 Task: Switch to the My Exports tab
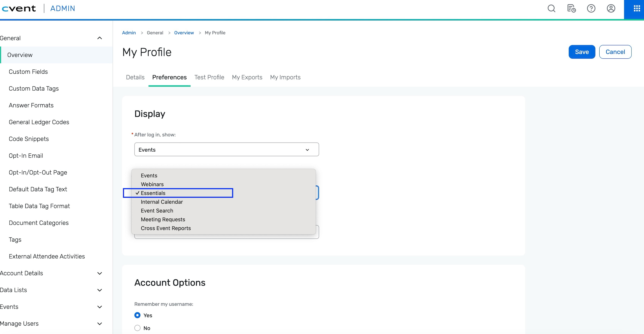(247, 77)
